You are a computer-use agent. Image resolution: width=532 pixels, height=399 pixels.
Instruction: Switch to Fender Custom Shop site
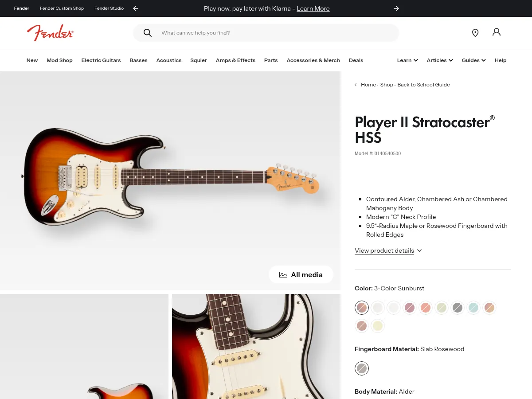tap(62, 8)
